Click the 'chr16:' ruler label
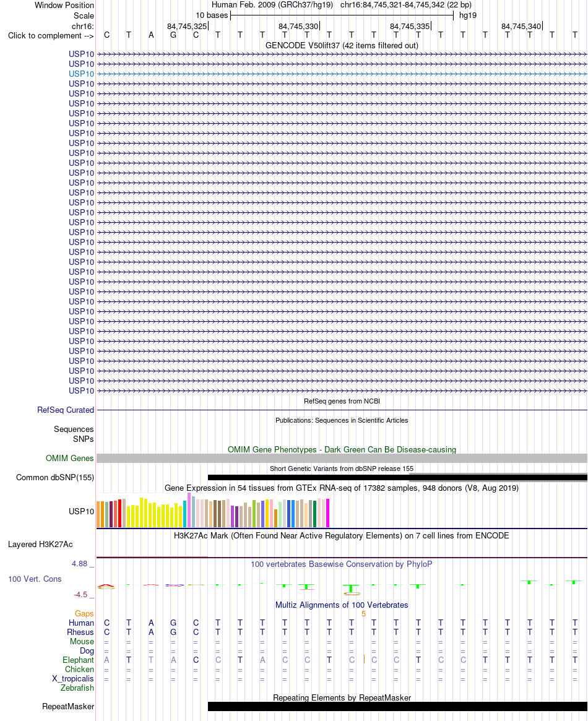Image resolution: width=588 pixels, height=721 pixels. (x=83, y=26)
